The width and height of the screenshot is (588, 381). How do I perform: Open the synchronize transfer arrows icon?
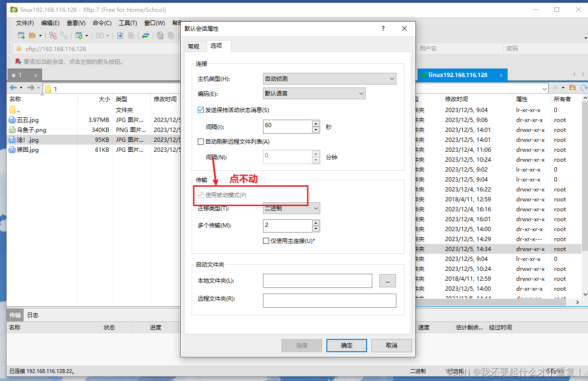[146, 35]
